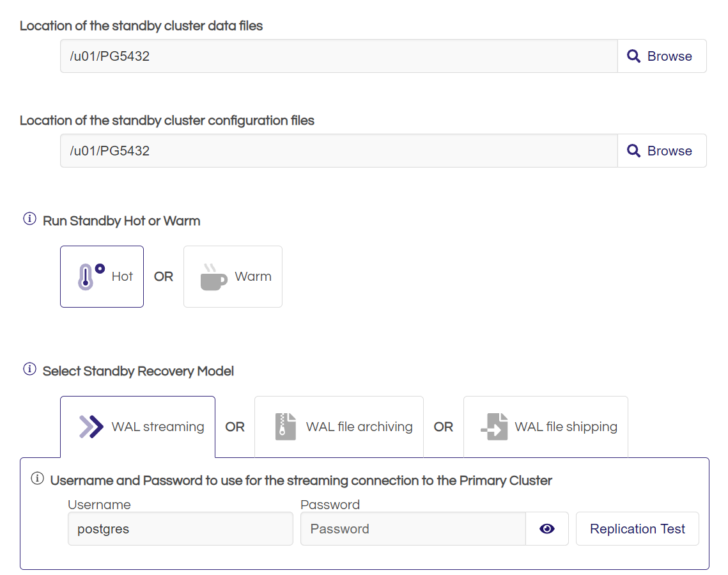Enable the Warm standby mode option
This screenshot has width=728, height=575.
233,276
